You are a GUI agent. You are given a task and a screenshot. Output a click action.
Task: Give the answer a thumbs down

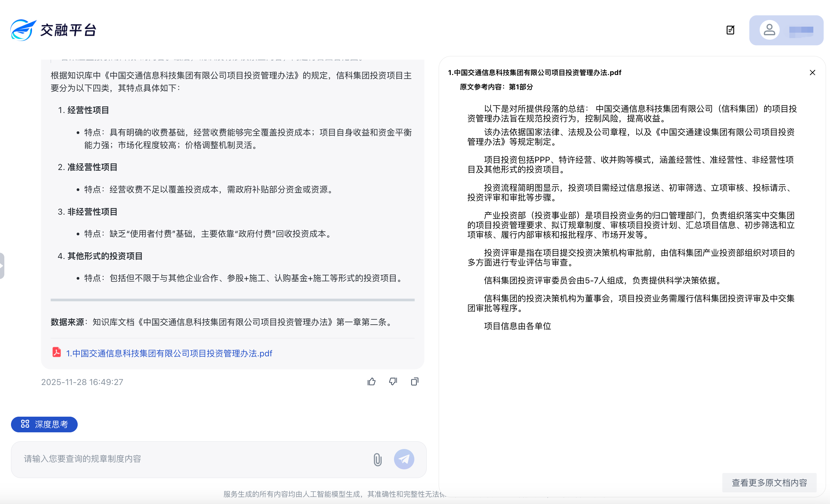click(x=393, y=381)
